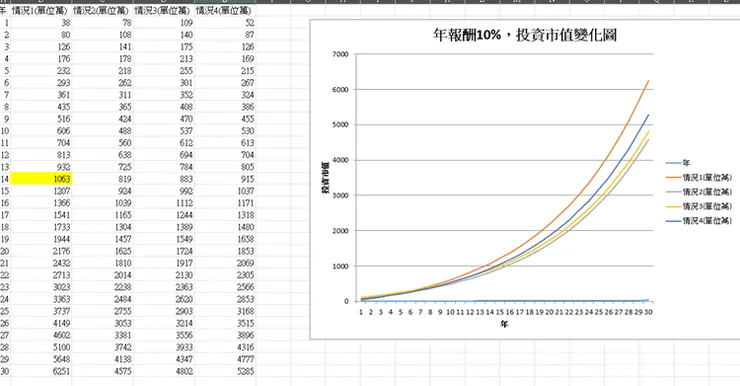740x386 pixels.
Task: Select cell with value 5100
Action: click(x=41, y=347)
